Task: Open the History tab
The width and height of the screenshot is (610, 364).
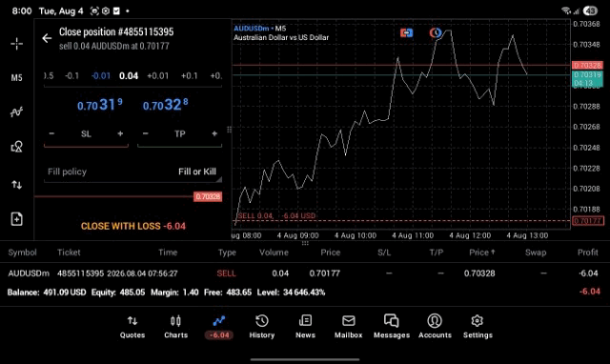Action: pyautogui.click(x=262, y=327)
